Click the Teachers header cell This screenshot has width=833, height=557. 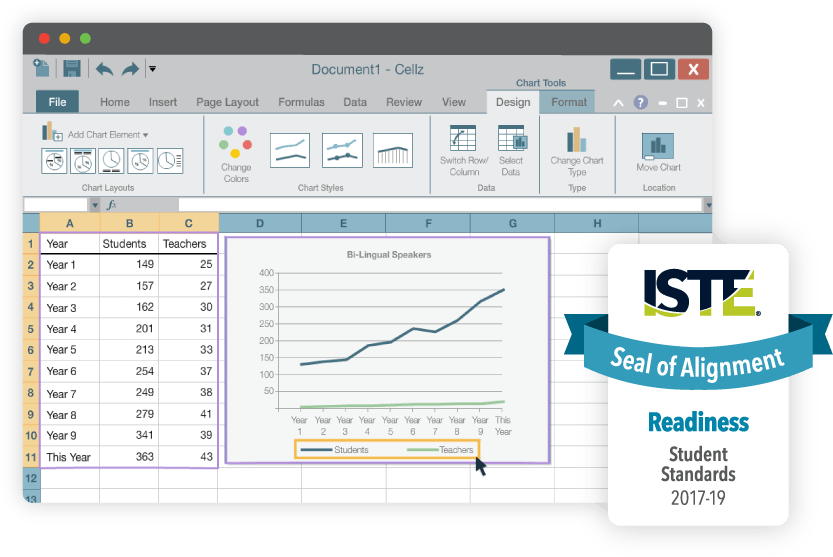pyautogui.click(x=188, y=244)
